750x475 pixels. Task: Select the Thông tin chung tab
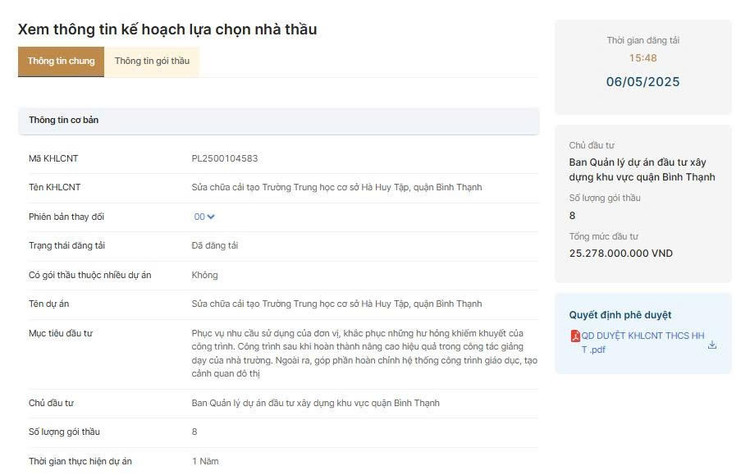pyautogui.click(x=61, y=61)
